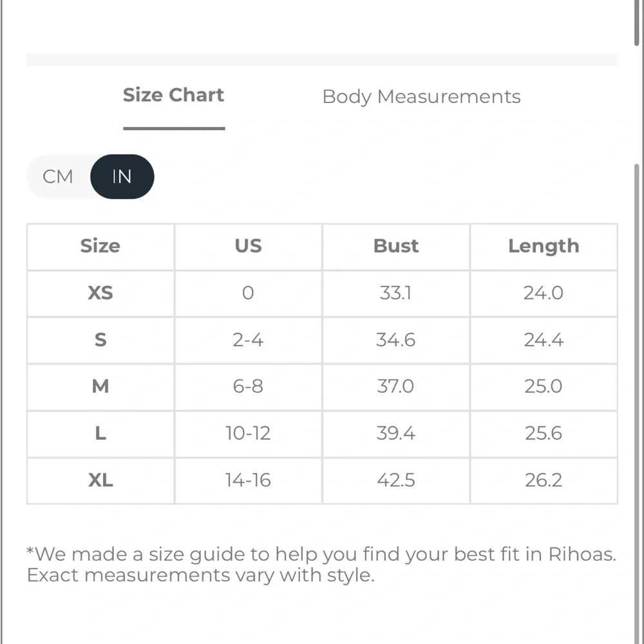644x644 pixels.
Task: Click the Bust column header
Action: tap(395, 246)
